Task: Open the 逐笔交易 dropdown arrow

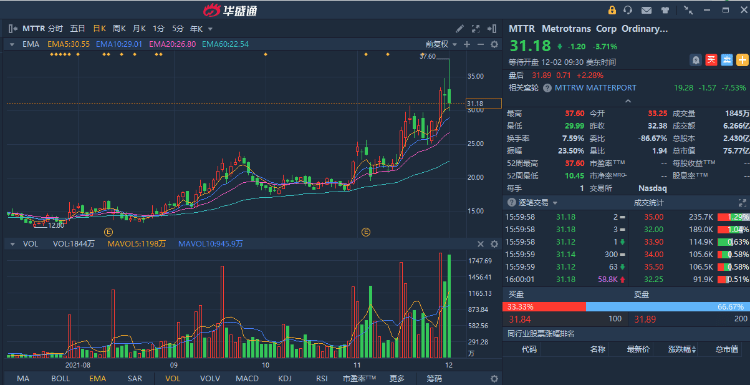Action: 555,203
